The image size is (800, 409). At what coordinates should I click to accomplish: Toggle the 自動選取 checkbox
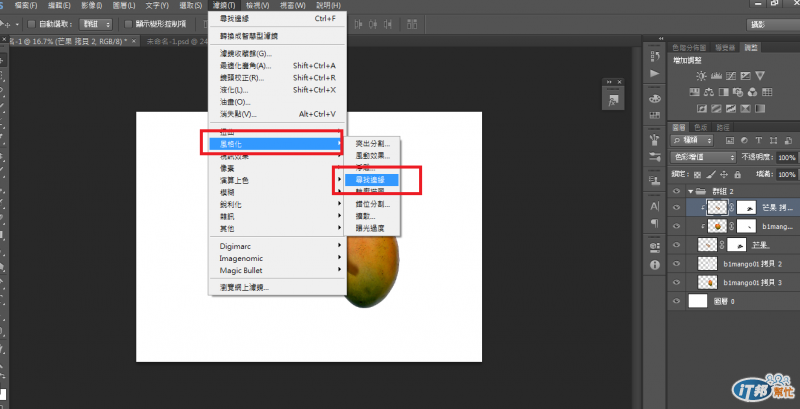click(x=32, y=24)
